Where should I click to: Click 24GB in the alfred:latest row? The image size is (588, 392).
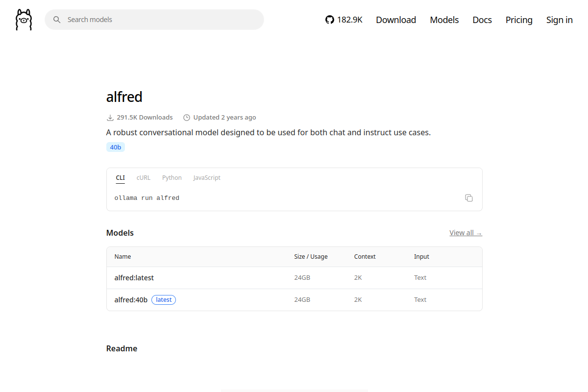coord(302,278)
